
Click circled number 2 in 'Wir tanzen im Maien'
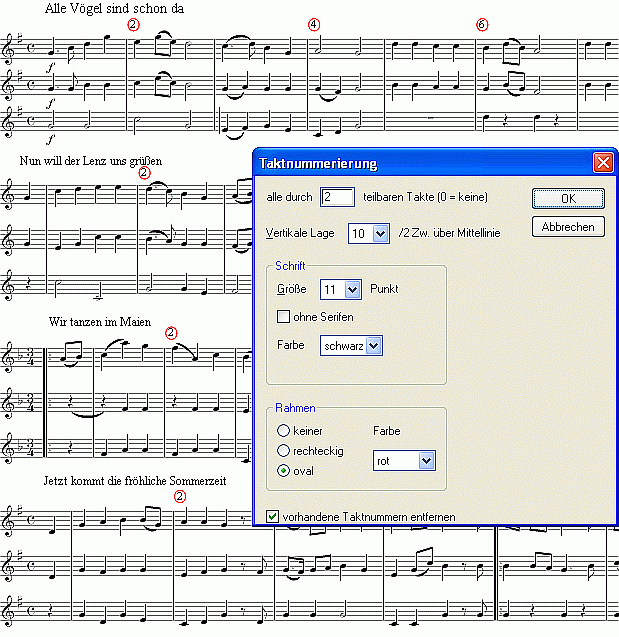tap(170, 332)
